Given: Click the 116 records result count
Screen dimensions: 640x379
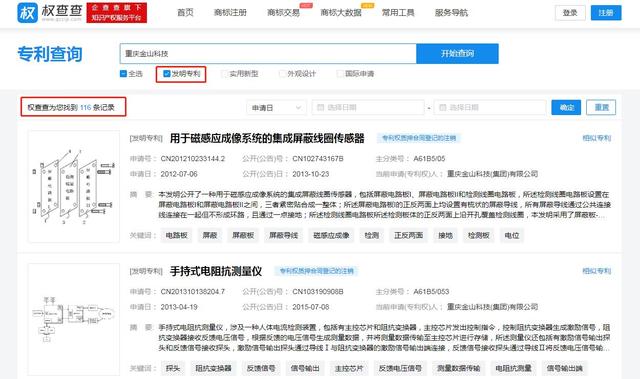Looking at the screenshot, I should pos(86,108).
